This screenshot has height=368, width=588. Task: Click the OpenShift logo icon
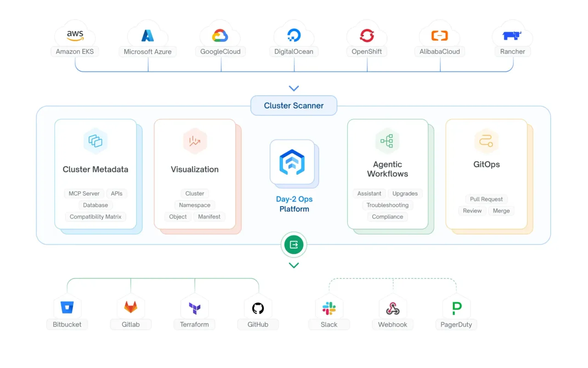pos(367,35)
